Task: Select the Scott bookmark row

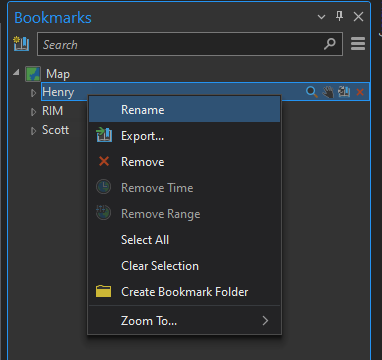Action: pyautogui.click(x=55, y=130)
